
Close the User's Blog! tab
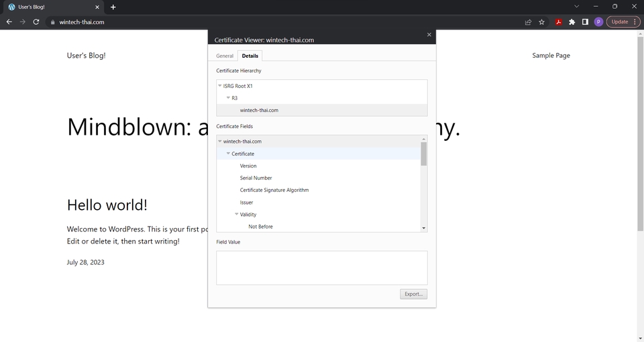(97, 7)
